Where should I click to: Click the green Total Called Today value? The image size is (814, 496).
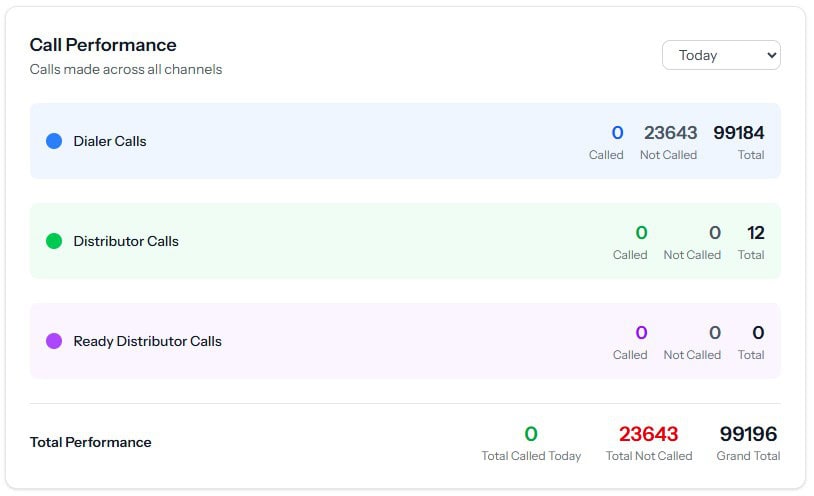pyautogui.click(x=531, y=434)
